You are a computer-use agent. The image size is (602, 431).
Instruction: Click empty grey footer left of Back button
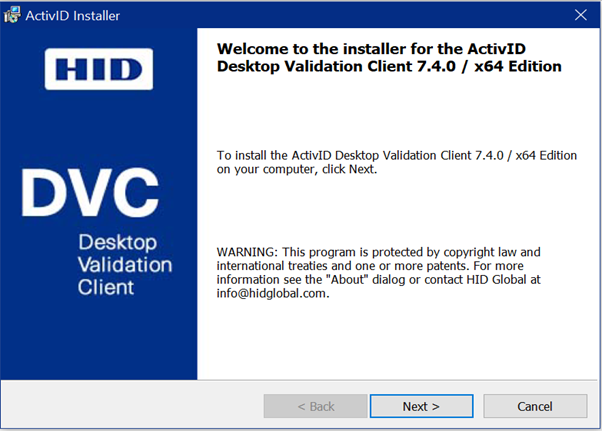131,406
